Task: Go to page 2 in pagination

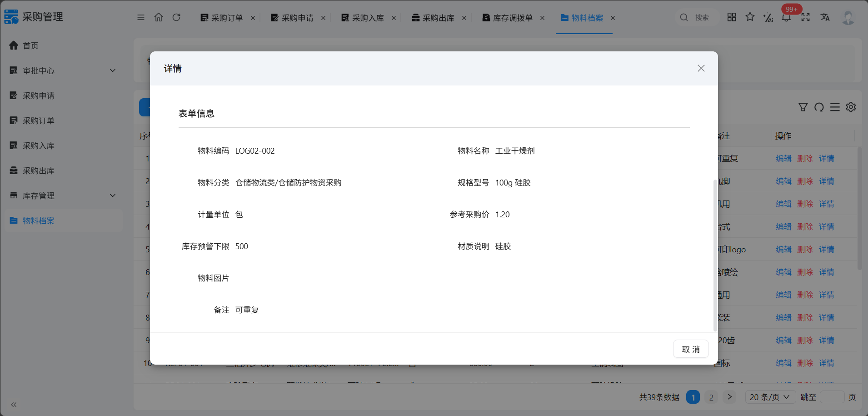Action: pos(711,397)
